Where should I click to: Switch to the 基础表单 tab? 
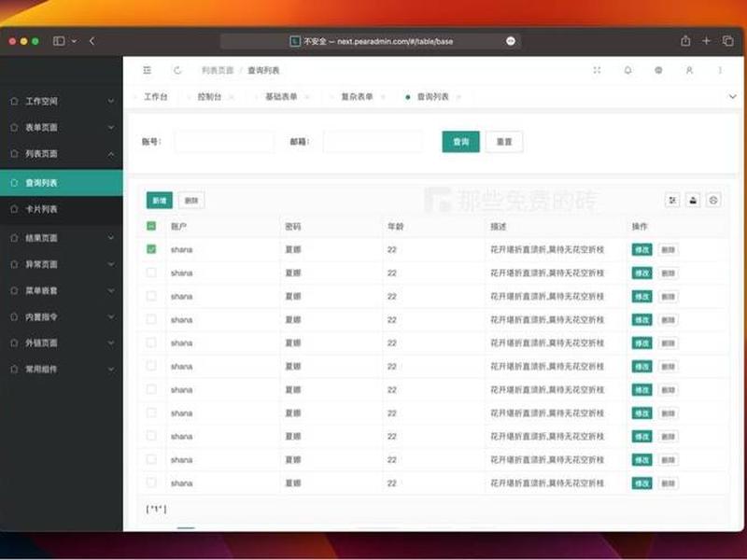point(281,97)
